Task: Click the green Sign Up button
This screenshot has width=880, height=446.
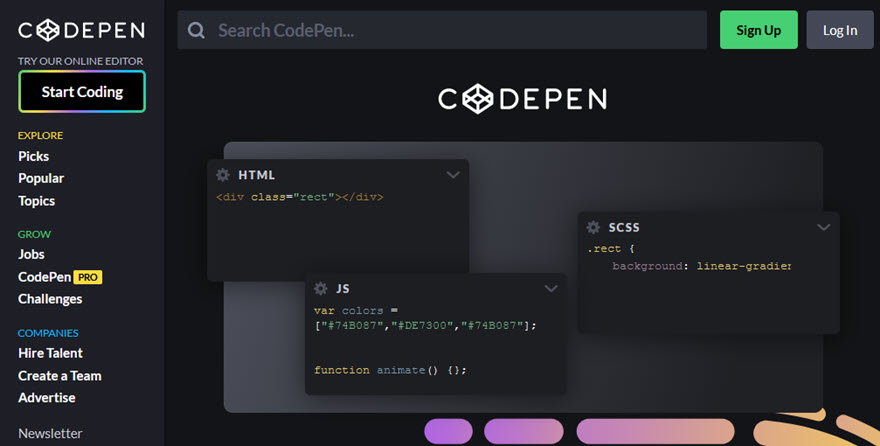Action: click(759, 30)
